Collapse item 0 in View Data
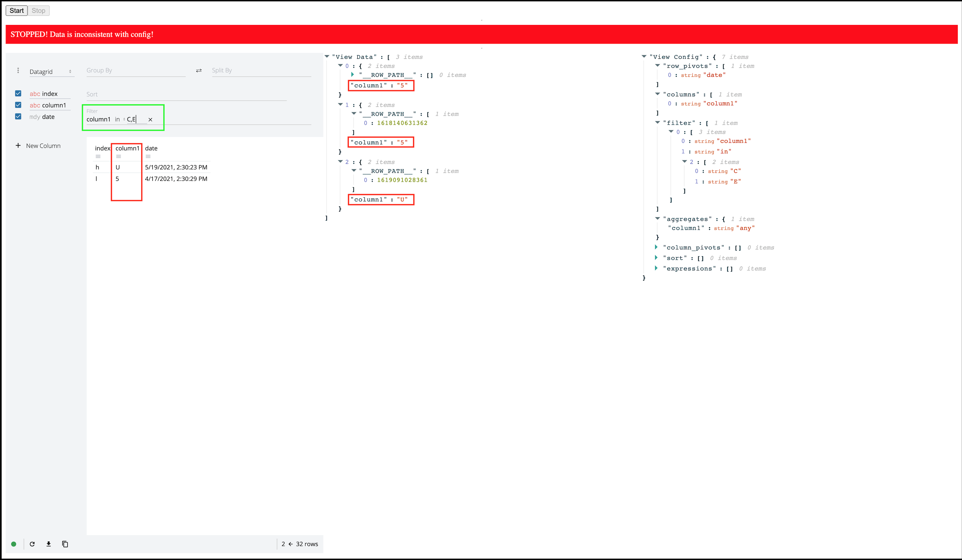Viewport: 962px width, 560px height. coord(340,65)
